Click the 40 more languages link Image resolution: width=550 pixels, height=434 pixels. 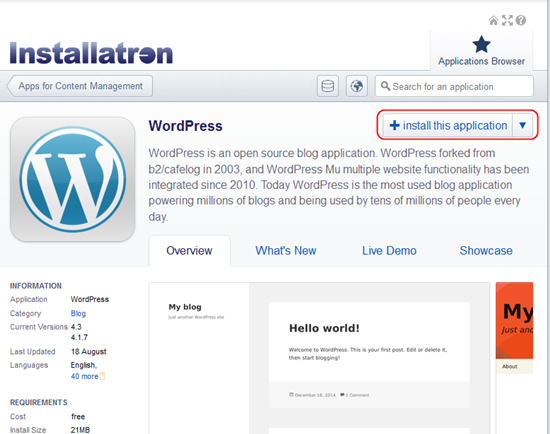(x=85, y=376)
